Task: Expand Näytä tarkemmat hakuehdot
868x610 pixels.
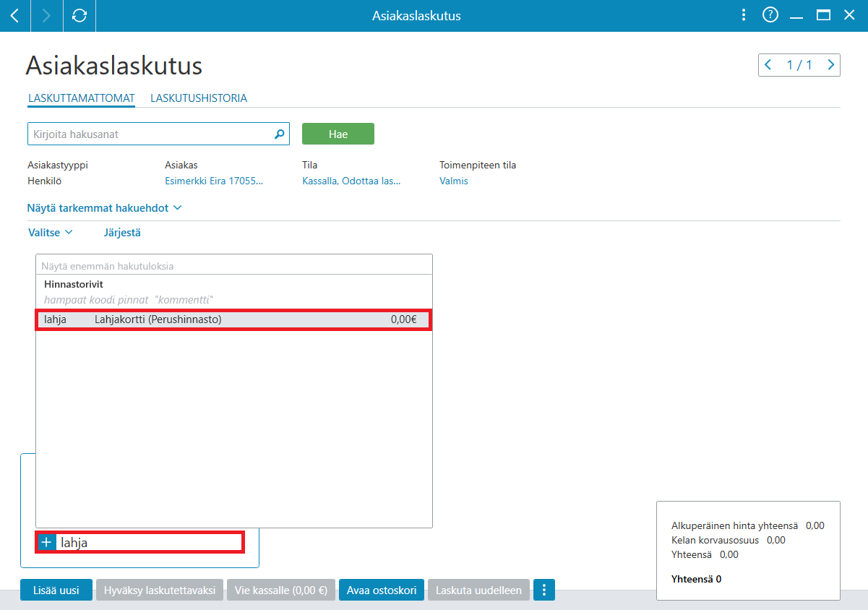Action: tap(104, 208)
